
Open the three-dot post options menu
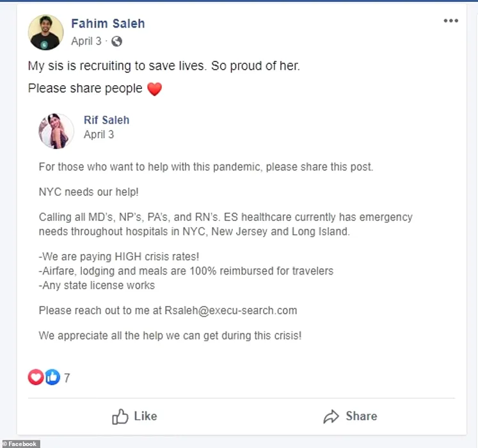pyautogui.click(x=450, y=21)
